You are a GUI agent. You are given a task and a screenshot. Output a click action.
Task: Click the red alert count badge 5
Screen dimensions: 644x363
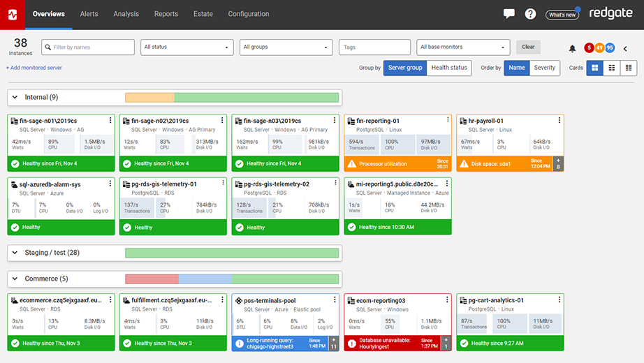[x=589, y=47]
